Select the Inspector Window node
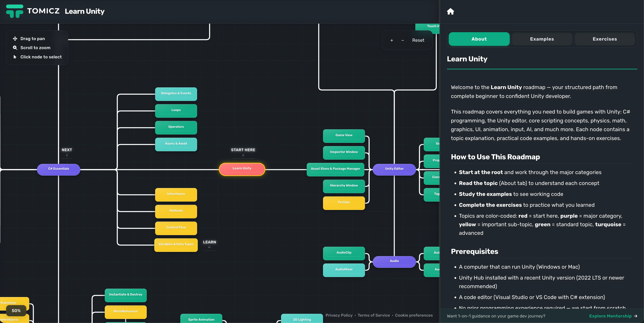Image resolution: width=644 pixels, height=323 pixels. [x=344, y=153]
